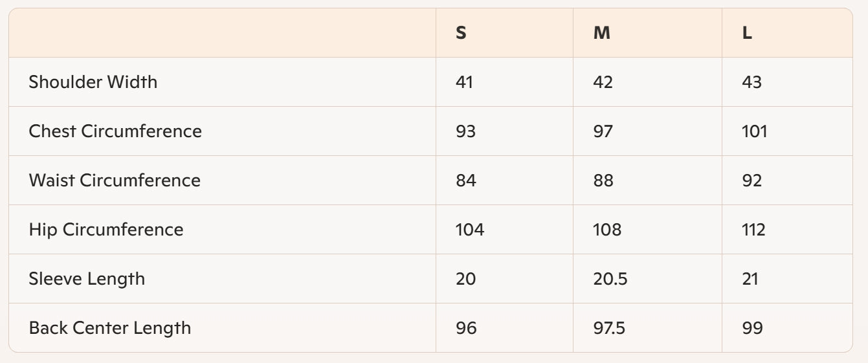Click the Back Center Length value 99
The image size is (868, 363).
click(752, 328)
